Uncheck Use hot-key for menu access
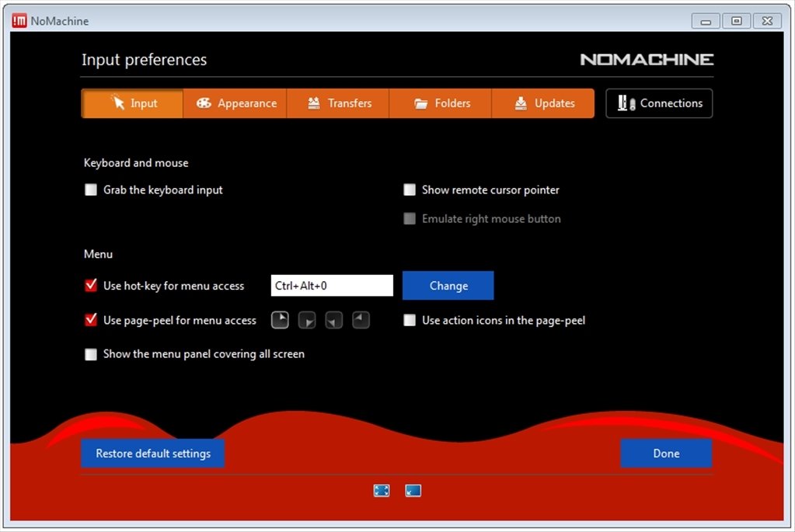The width and height of the screenshot is (795, 532). (91, 285)
